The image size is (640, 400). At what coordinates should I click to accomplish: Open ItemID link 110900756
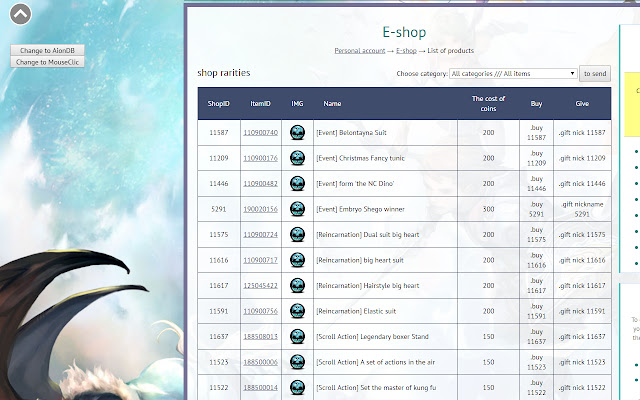tap(260, 311)
